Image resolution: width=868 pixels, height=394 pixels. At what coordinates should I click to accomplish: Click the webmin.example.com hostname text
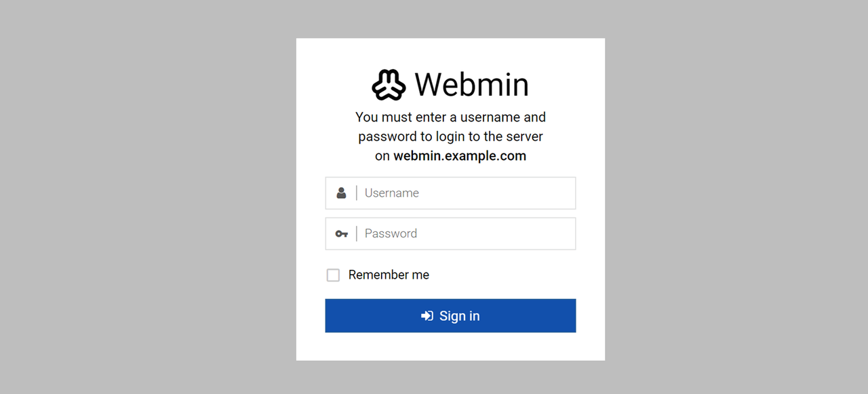460,156
